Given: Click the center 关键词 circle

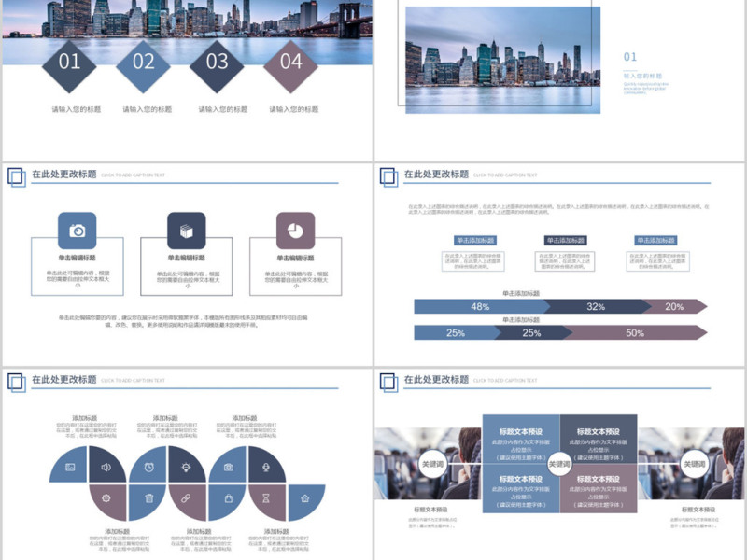Looking at the screenshot, I should (x=559, y=463).
